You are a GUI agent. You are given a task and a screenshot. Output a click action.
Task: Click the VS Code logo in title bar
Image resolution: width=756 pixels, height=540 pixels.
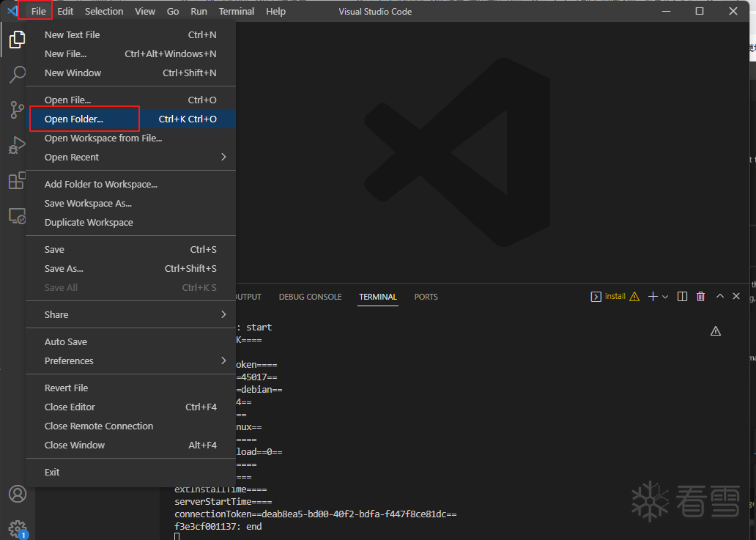point(13,11)
